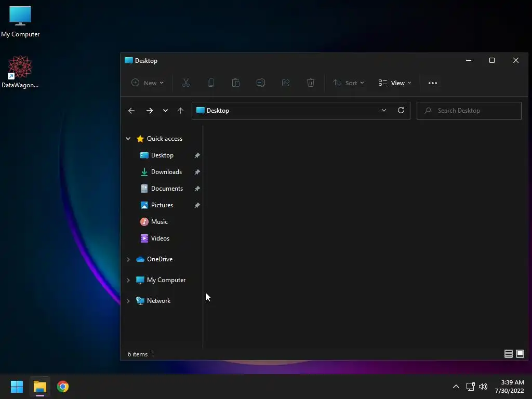
Task: Launch Google Chrome from the taskbar
Action: 63,387
